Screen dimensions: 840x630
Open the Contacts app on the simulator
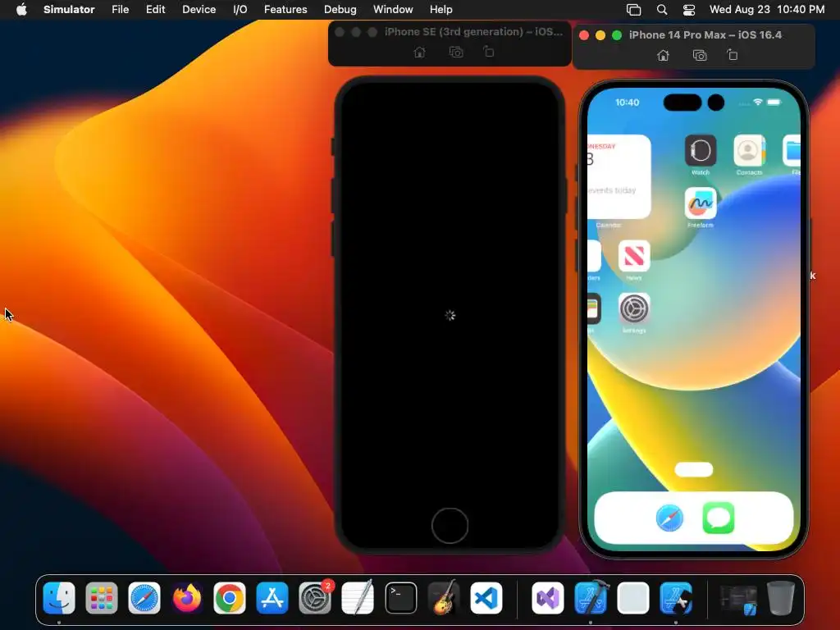pyautogui.click(x=749, y=151)
